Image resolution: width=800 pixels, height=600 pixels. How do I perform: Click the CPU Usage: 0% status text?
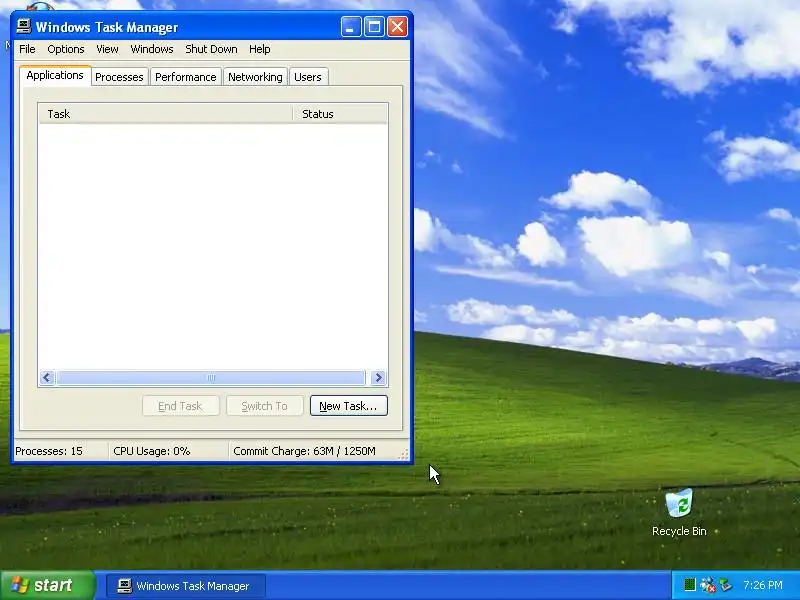pos(152,451)
